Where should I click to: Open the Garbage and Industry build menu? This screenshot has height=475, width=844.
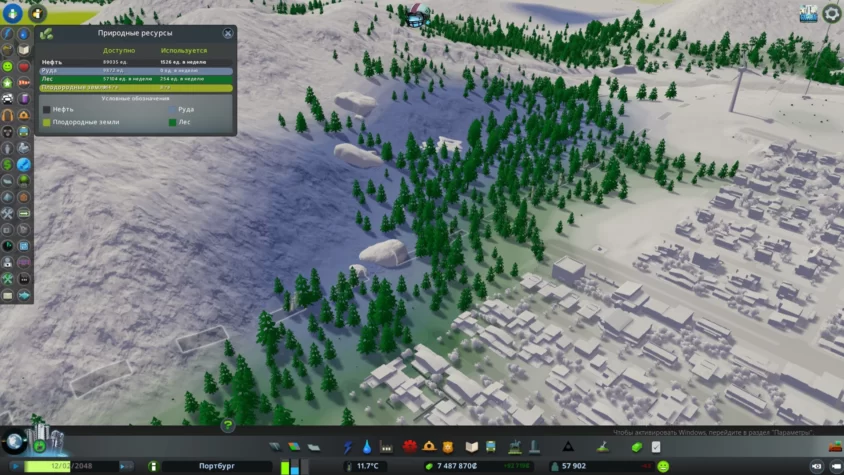386,447
